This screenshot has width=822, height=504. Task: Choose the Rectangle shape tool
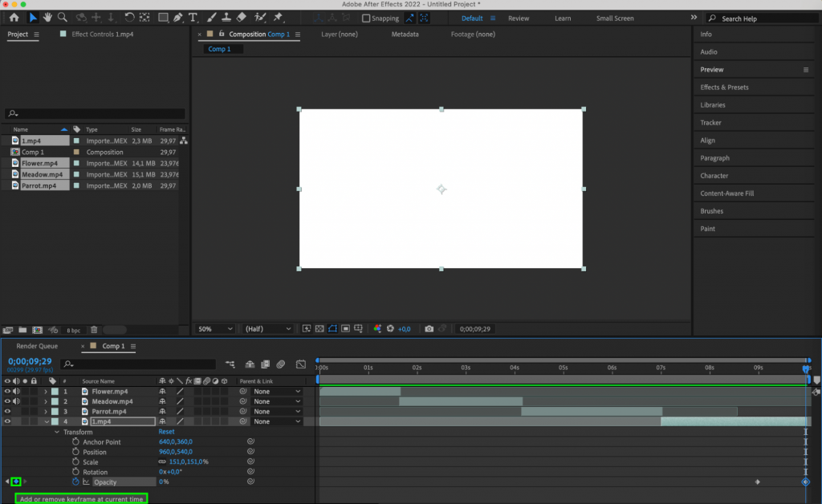click(x=162, y=17)
